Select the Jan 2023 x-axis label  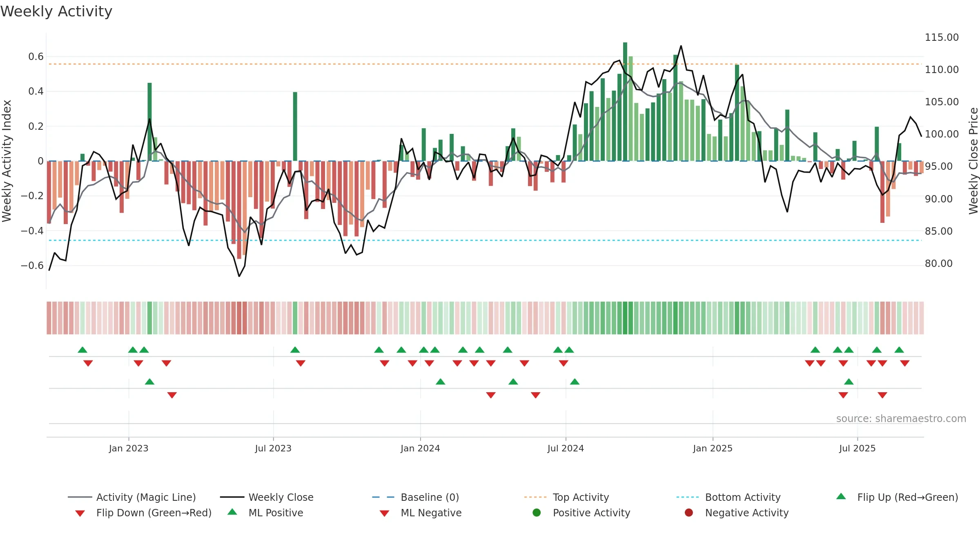point(129,448)
